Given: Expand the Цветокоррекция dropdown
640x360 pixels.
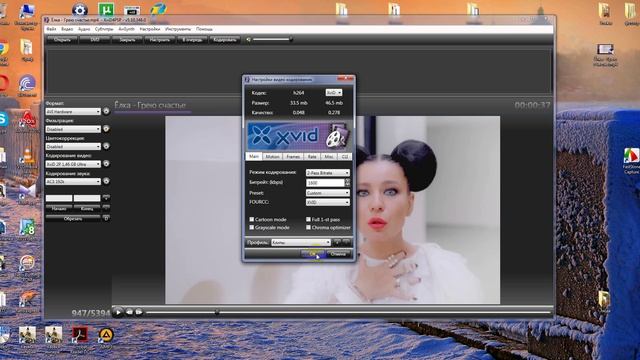Looking at the screenshot, I should [73, 147].
